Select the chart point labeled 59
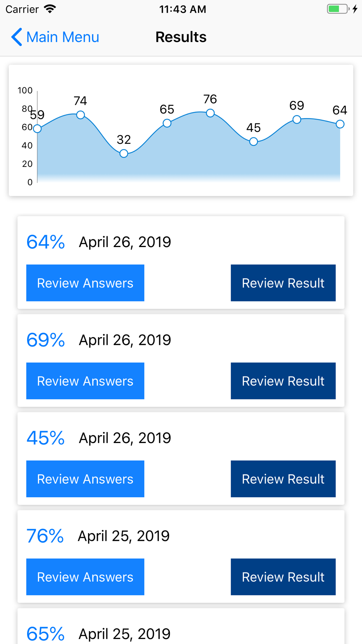 pyautogui.click(x=37, y=128)
